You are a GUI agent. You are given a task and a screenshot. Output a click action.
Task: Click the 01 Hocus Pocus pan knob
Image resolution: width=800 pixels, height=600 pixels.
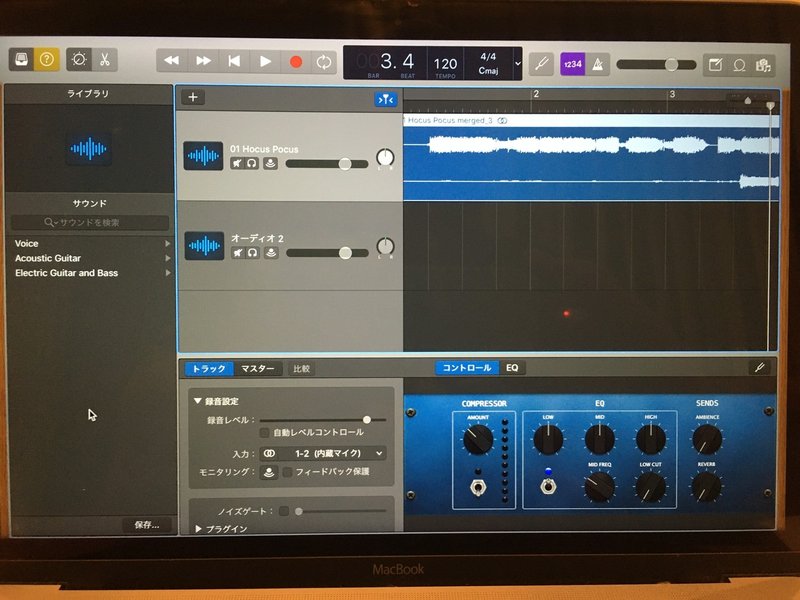click(385, 157)
